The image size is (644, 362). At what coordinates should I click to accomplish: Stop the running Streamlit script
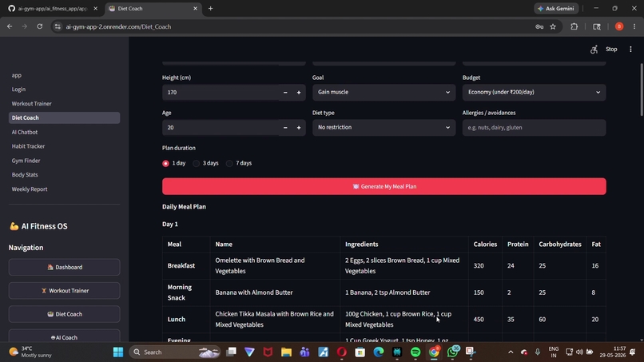611,50
